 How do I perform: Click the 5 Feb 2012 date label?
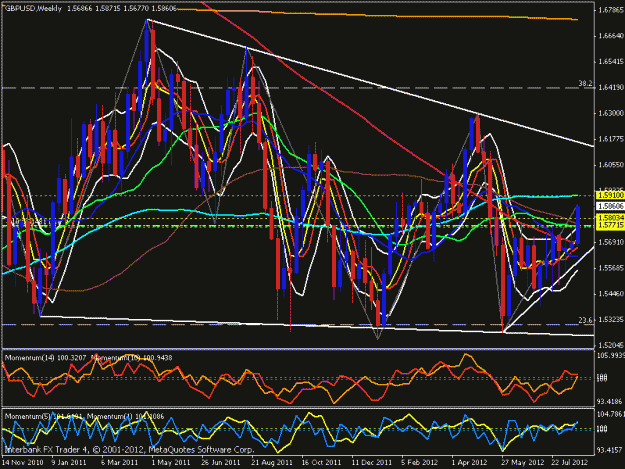(x=419, y=463)
